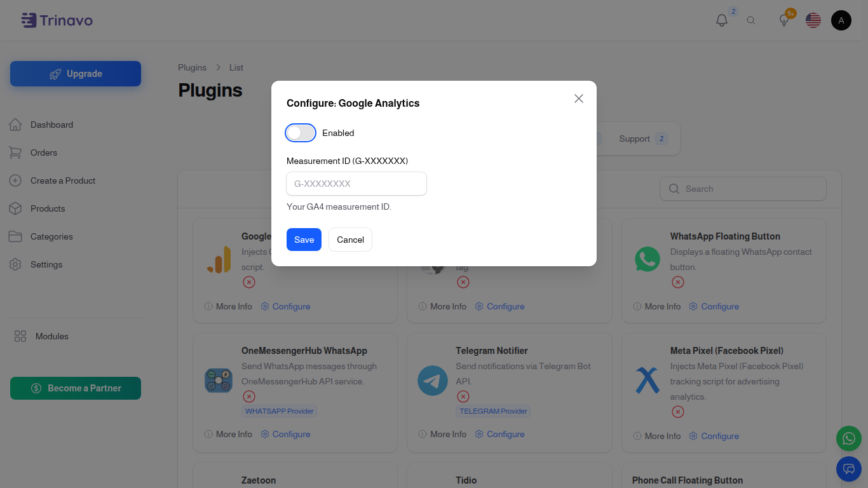Click the Settings gear icon in sidebar

point(15,264)
